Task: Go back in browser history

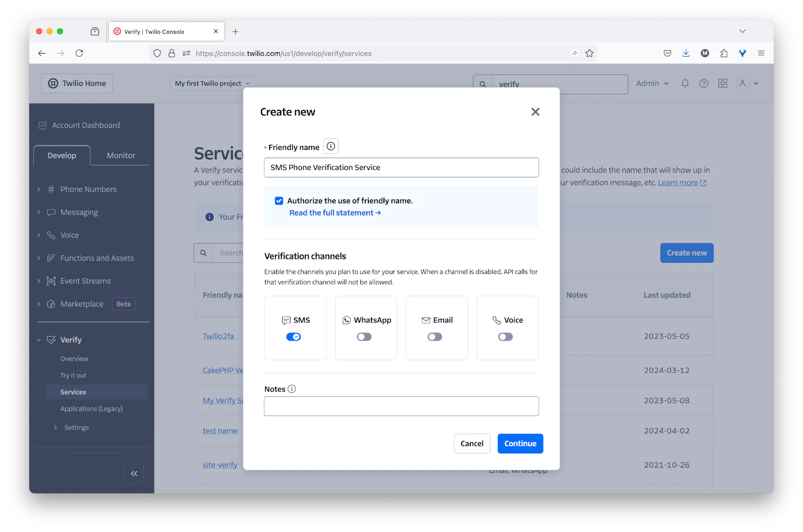Action: point(42,53)
